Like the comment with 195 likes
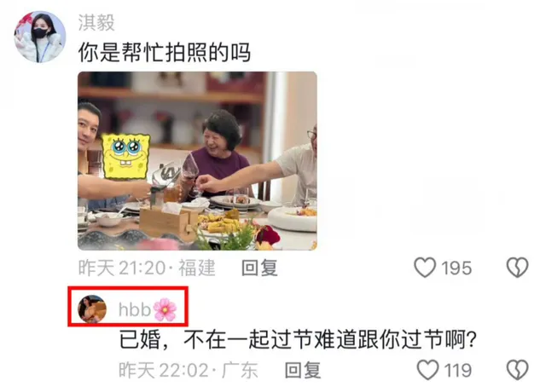 pyautogui.click(x=425, y=268)
